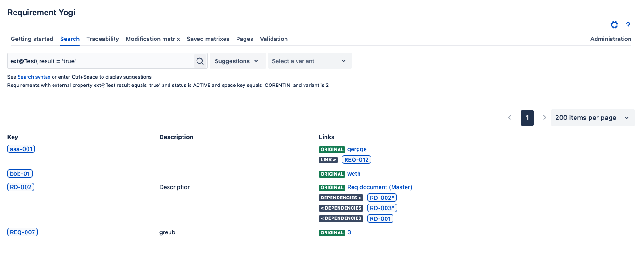Open the Saved matrixes tab
The width and height of the screenshot is (644, 258).
click(x=208, y=39)
